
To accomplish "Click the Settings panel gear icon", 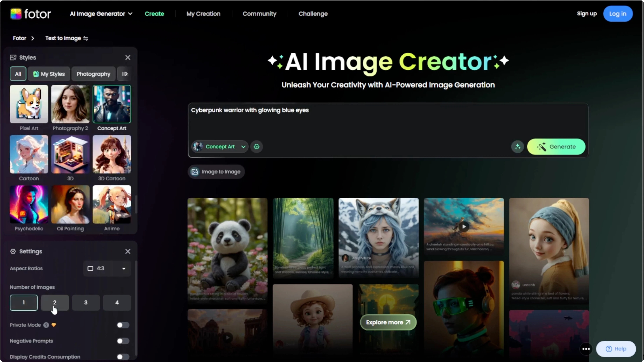I will click(13, 251).
